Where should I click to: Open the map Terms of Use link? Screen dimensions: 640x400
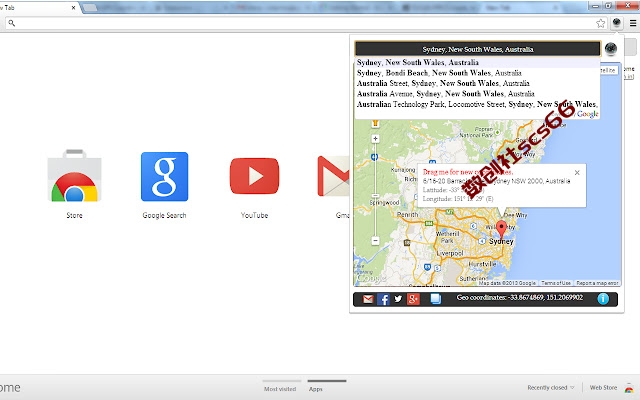point(556,283)
